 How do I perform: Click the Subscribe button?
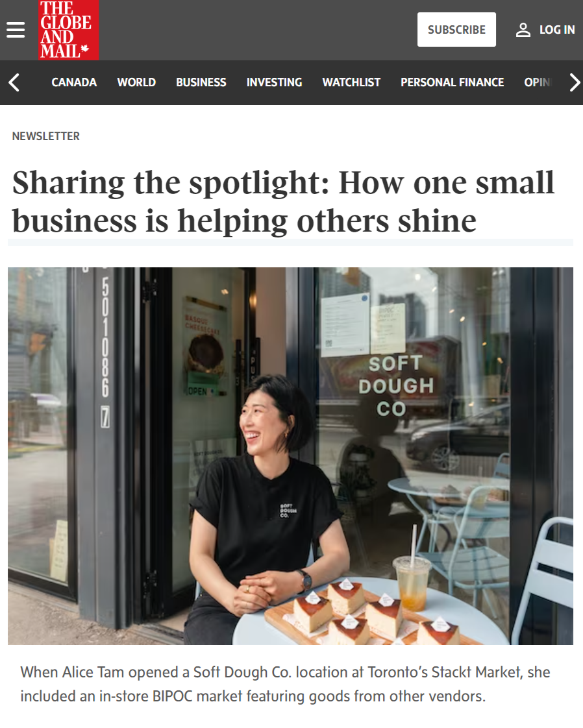(456, 30)
